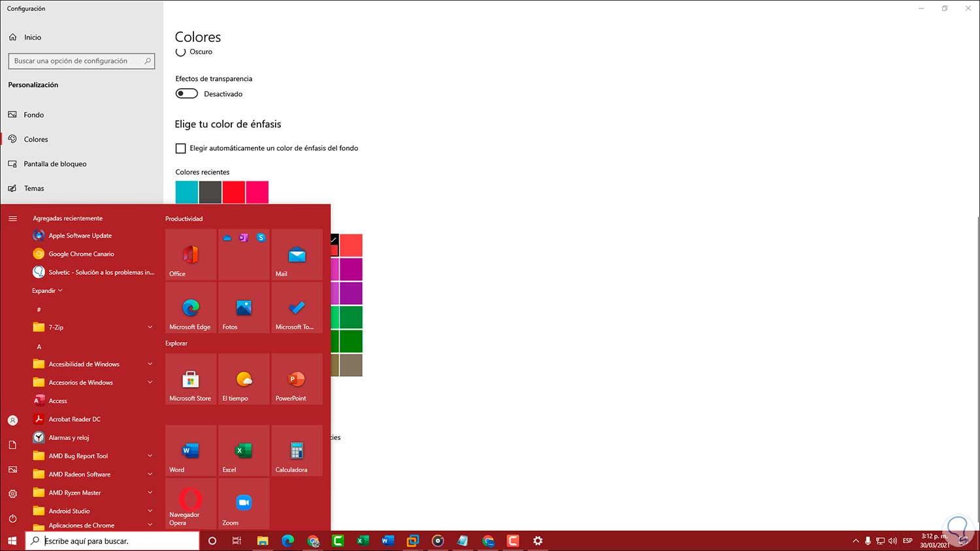
Task: Click ESP language indicator in tray
Action: point(907,541)
